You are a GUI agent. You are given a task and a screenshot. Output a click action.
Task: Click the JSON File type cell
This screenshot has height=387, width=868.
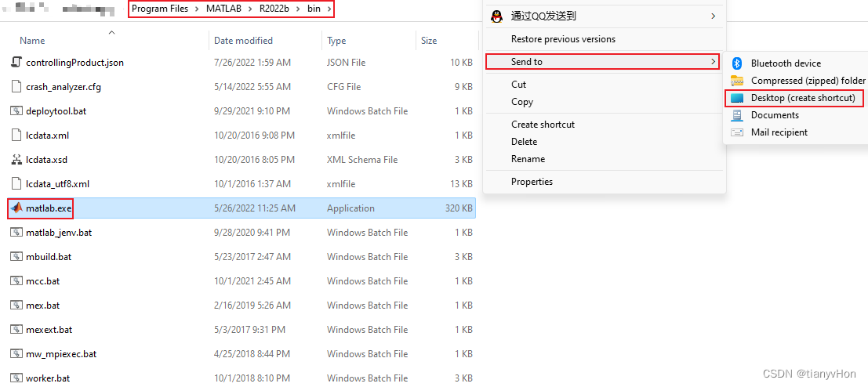tap(346, 63)
